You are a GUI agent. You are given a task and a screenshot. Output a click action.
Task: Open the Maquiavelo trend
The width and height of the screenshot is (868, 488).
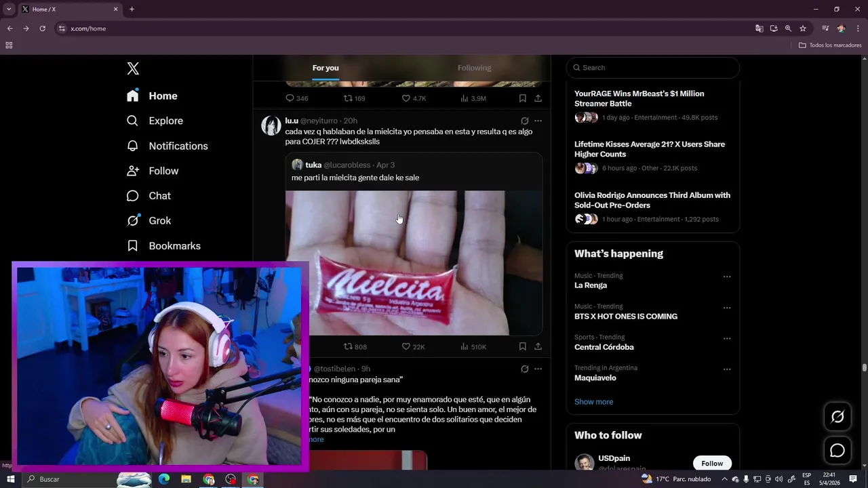point(595,378)
